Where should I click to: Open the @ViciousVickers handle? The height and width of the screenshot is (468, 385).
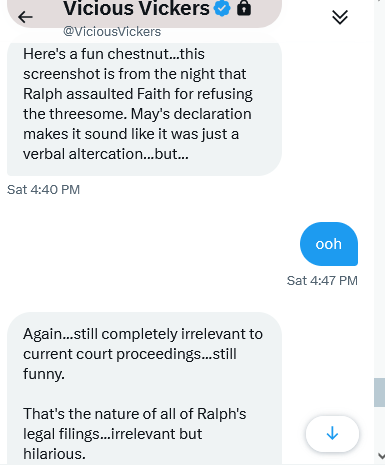112,32
